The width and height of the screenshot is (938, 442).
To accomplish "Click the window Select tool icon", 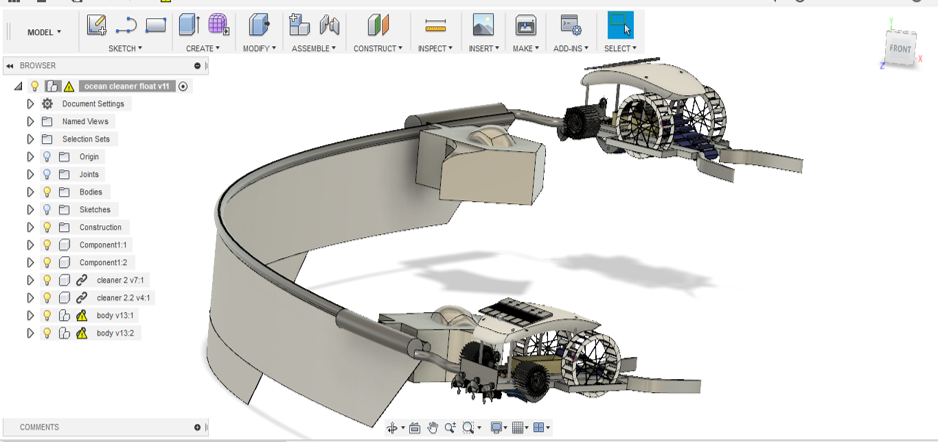I will pos(620,25).
